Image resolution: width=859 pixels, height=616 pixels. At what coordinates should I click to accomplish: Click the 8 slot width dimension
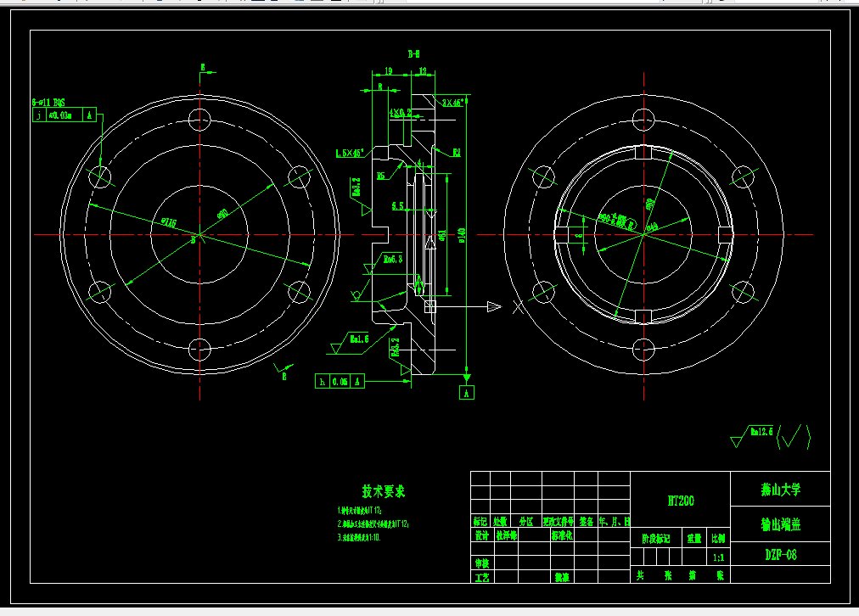coord(580,235)
